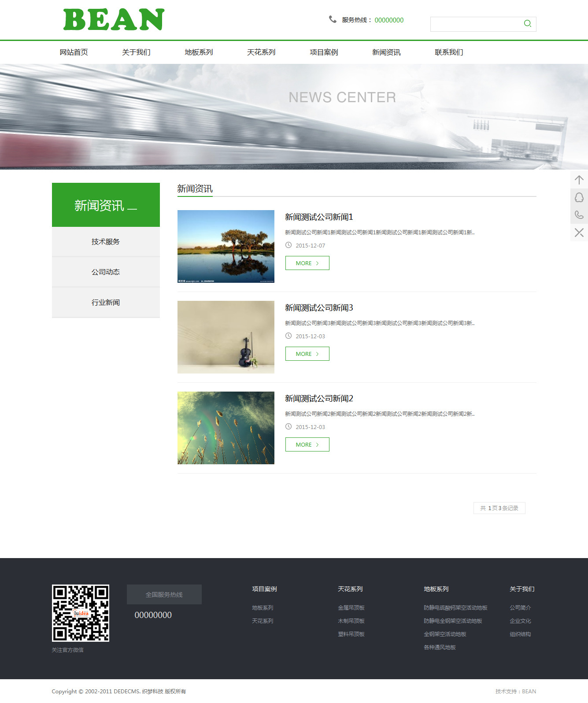Open the 新闻测试公司新闻3 article title
Viewport: 588px width, 703px height.
point(319,308)
